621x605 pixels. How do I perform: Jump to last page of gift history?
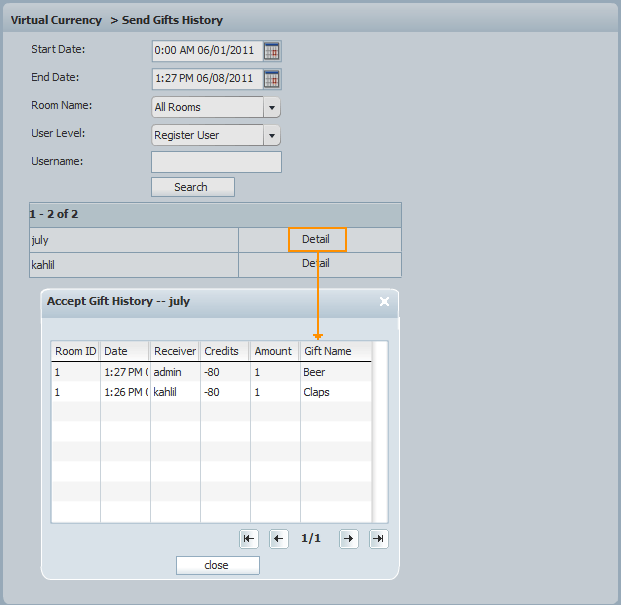point(378,539)
